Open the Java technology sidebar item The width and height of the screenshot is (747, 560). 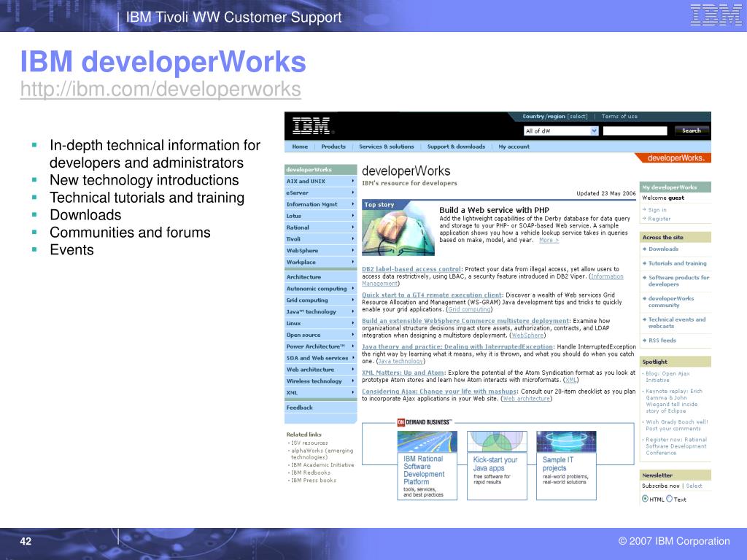tap(321, 311)
